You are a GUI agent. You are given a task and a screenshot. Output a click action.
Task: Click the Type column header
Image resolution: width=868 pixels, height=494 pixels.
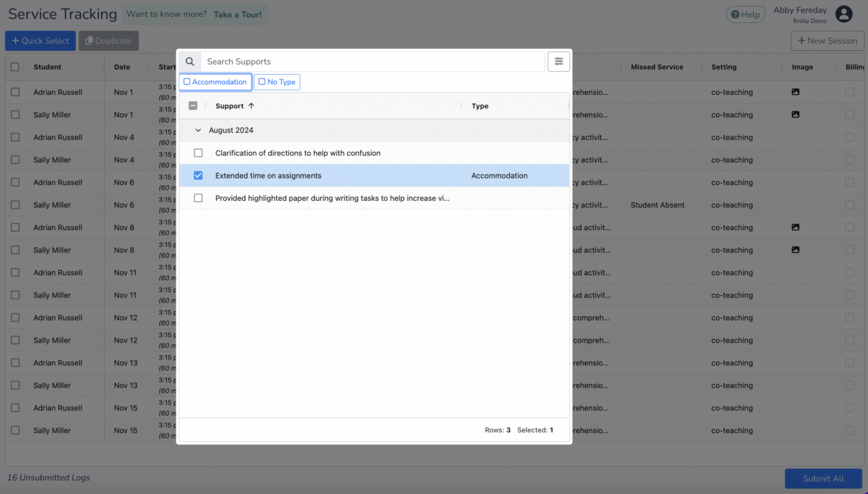click(x=480, y=106)
